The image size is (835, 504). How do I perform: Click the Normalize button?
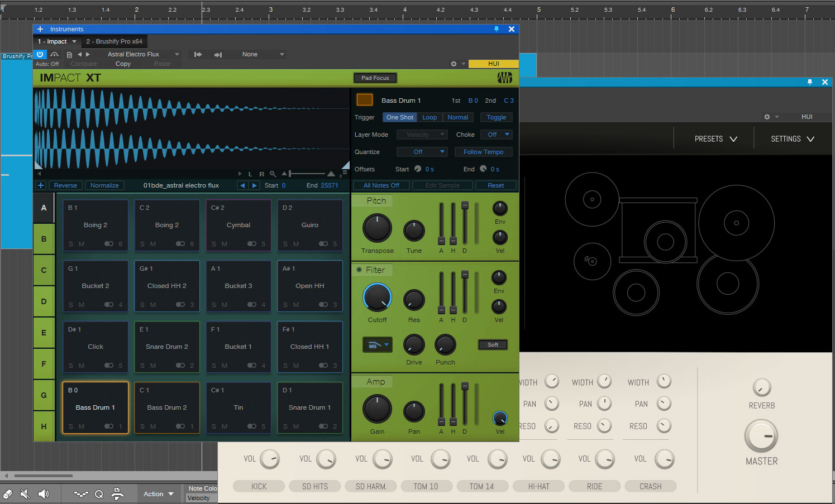pyautogui.click(x=104, y=185)
